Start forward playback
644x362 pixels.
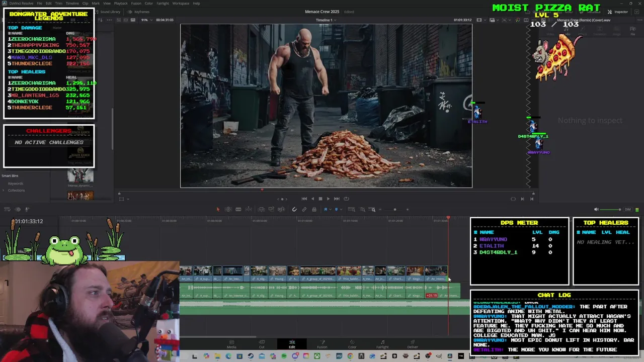[x=328, y=199]
